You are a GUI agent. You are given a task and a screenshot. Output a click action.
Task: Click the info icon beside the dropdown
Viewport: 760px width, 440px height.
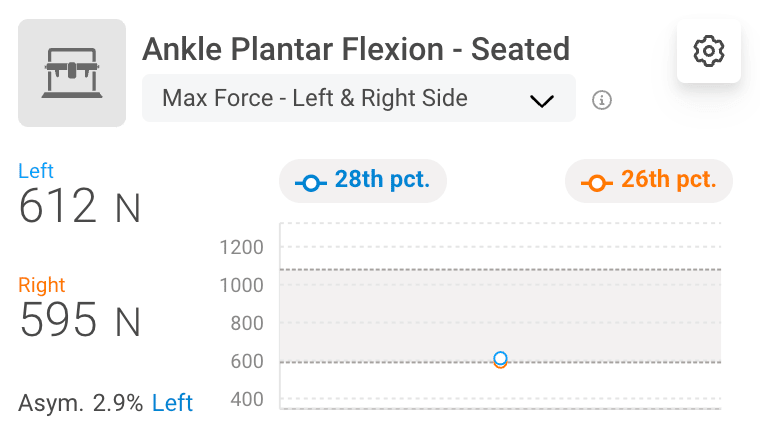602,100
